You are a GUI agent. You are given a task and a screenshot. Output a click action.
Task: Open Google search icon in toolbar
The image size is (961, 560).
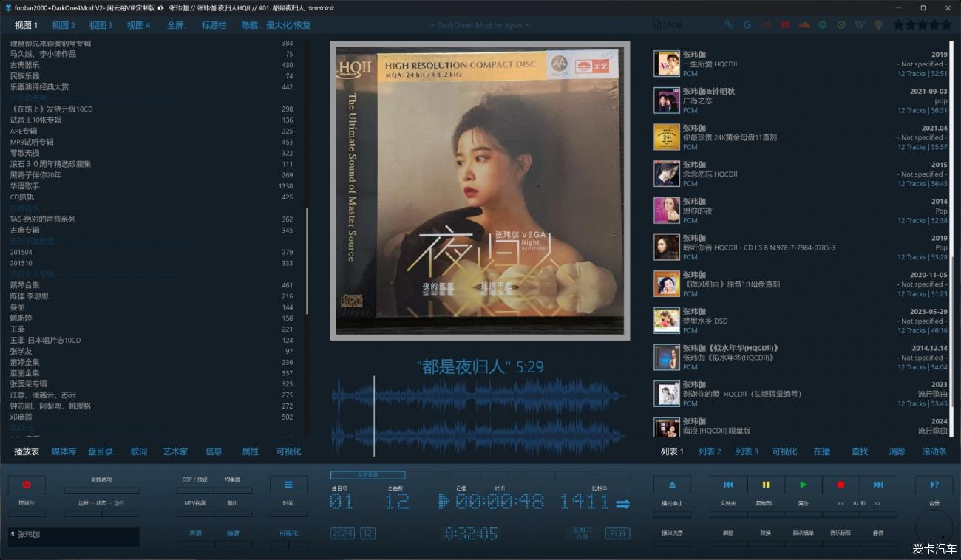pos(747,25)
